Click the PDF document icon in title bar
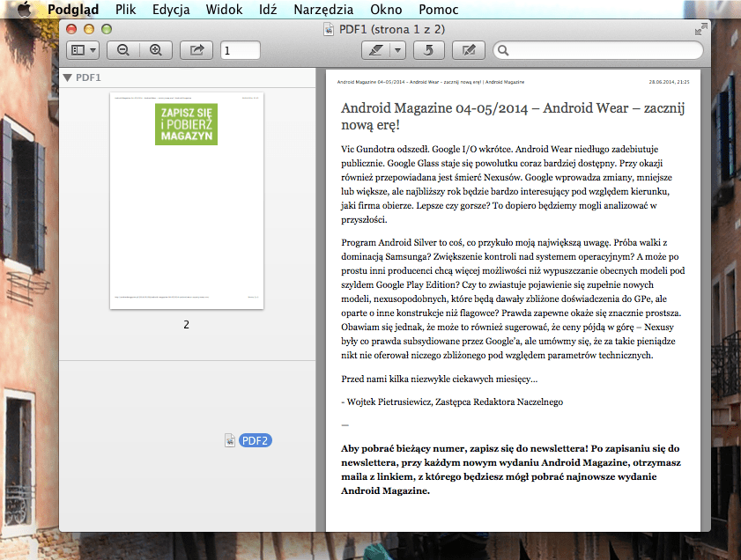Viewport: 741px width, 560px height. click(329, 29)
